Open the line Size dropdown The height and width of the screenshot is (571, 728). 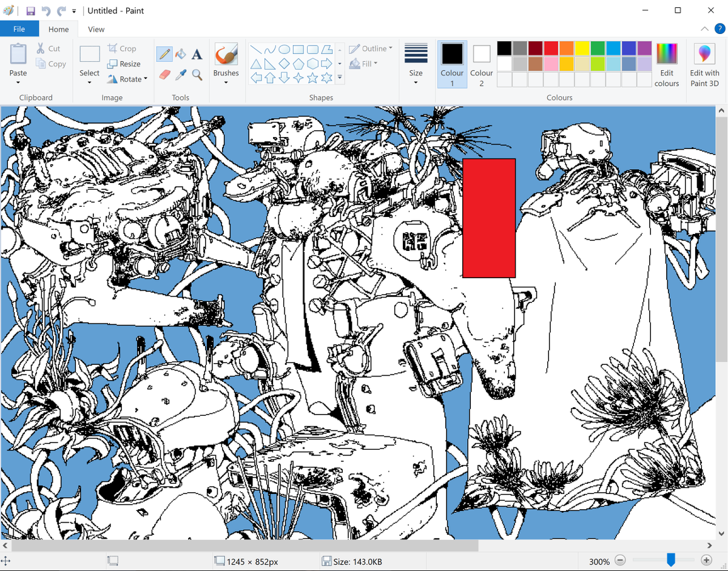pyautogui.click(x=416, y=64)
